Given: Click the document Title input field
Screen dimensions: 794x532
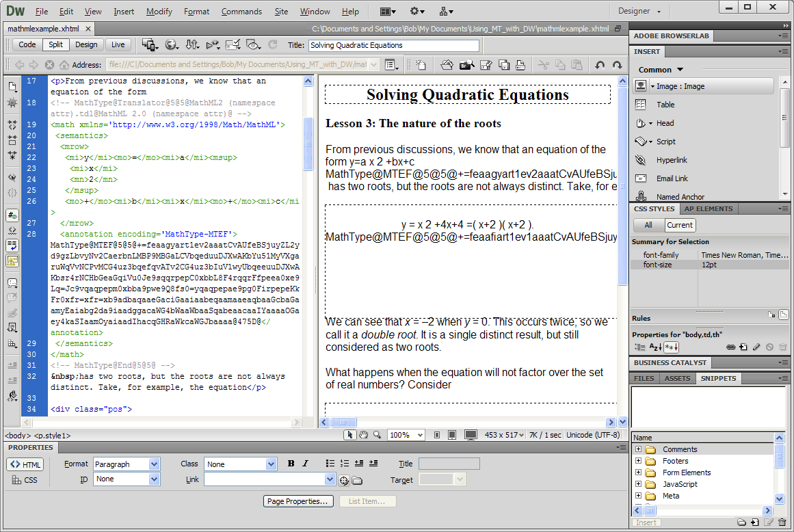Looking at the screenshot, I should (x=394, y=45).
